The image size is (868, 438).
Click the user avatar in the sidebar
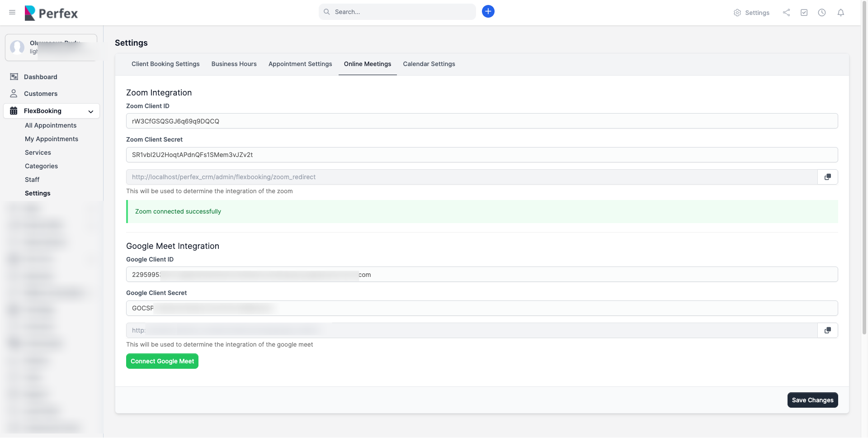point(18,47)
